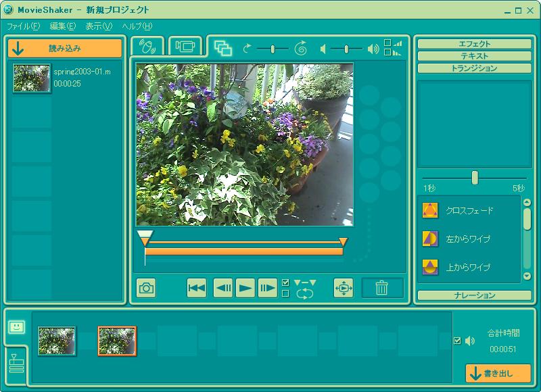The height and width of the screenshot is (392, 541).
Task: Toggle the loop playback checkbox
Action: tap(285, 293)
